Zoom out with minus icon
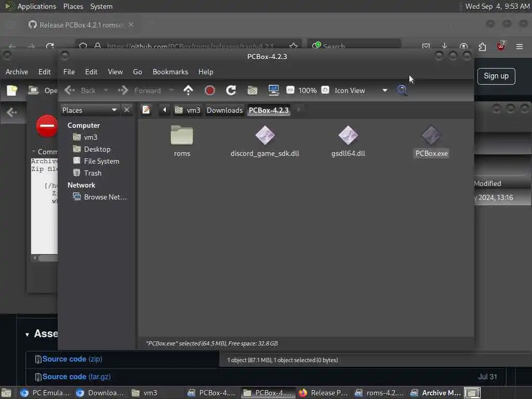This screenshot has width=532, height=399. [x=290, y=90]
